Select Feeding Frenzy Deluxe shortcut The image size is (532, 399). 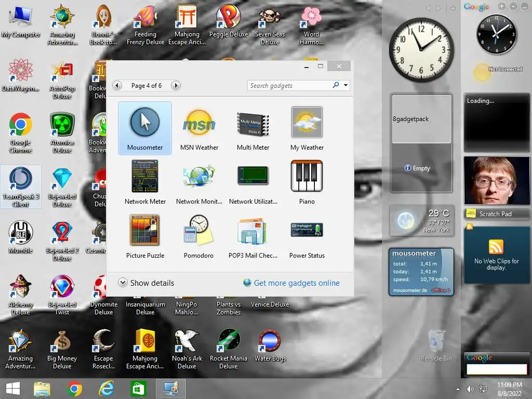145,25
